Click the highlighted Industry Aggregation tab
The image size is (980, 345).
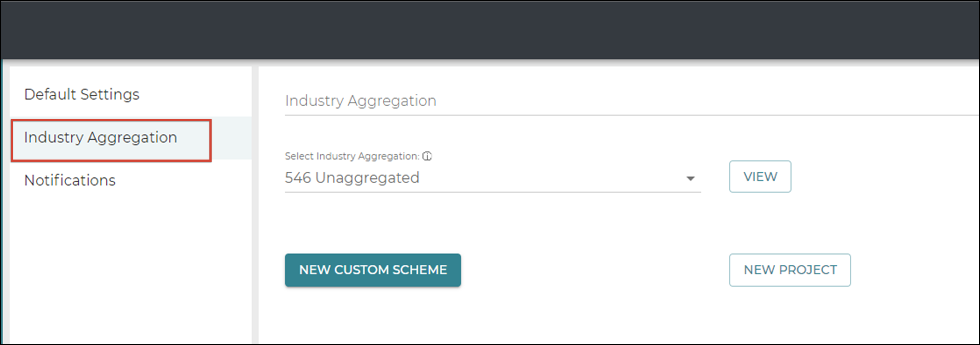pyautogui.click(x=100, y=138)
